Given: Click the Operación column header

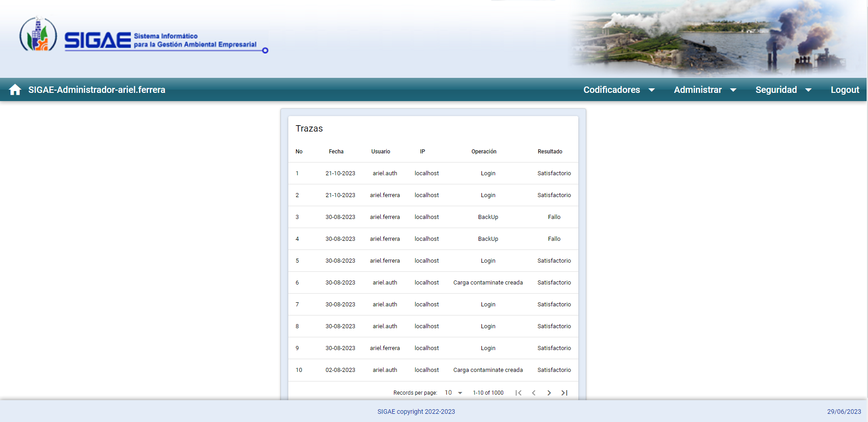Looking at the screenshot, I should coord(484,152).
